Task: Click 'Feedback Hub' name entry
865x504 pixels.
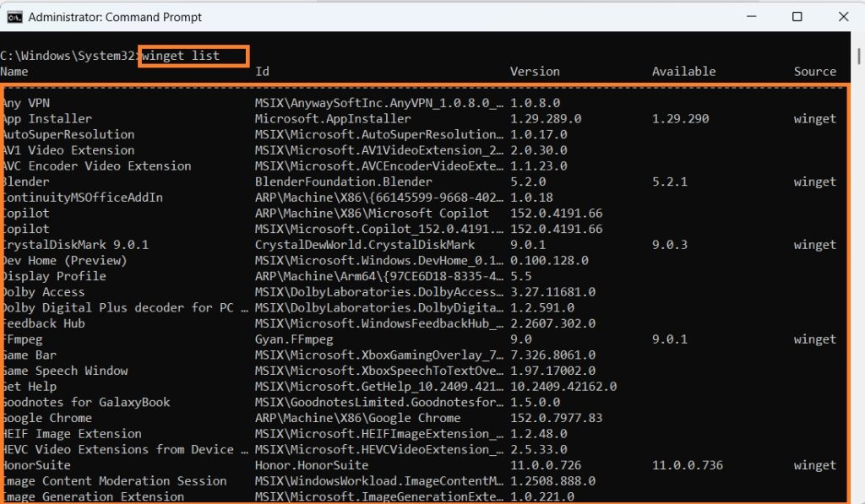Action: coord(44,323)
